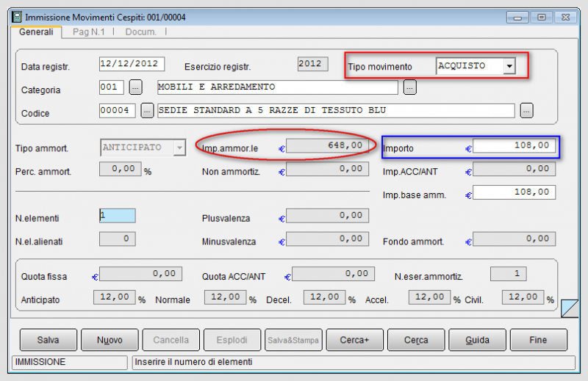Click the Tipo movimento label

(380, 67)
